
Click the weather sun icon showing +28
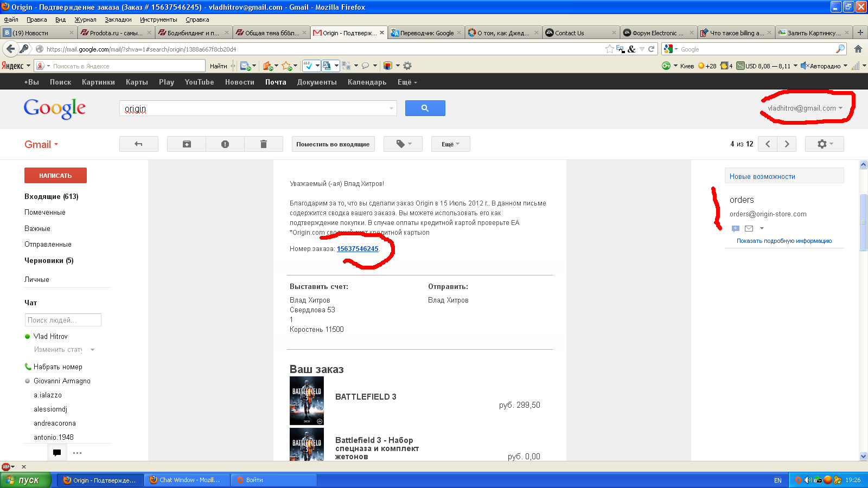coord(701,66)
